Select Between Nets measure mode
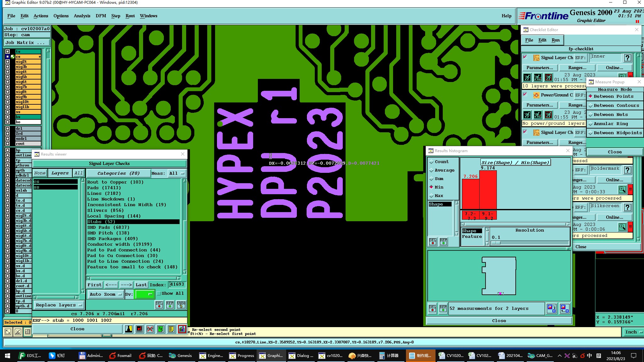Image resolution: width=644 pixels, height=362 pixels. pyautogui.click(x=614, y=115)
